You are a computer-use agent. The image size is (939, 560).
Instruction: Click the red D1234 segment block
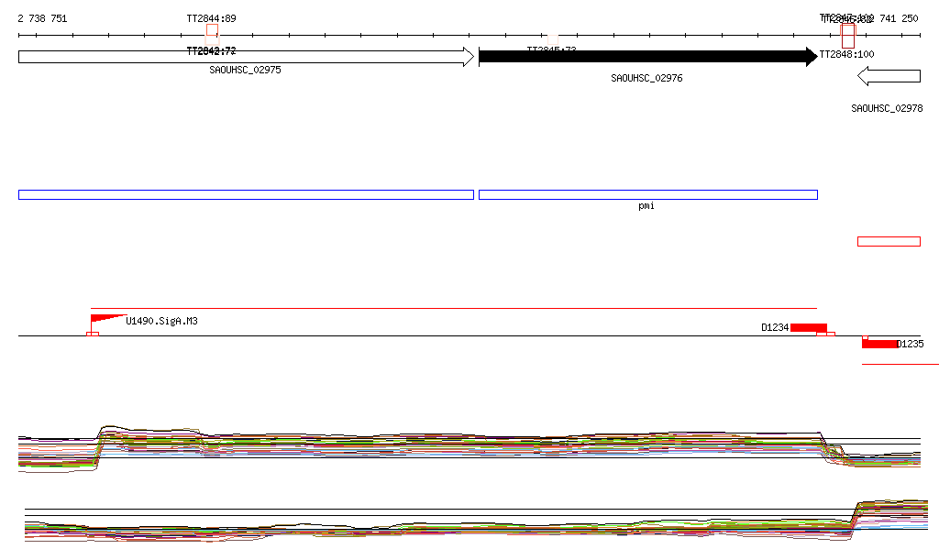(808, 327)
